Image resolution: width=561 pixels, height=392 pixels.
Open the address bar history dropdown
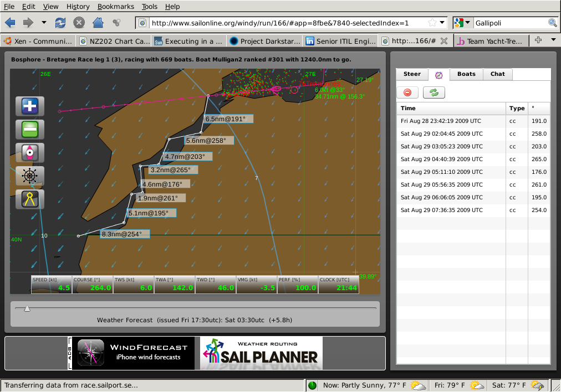click(x=442, y=23)
